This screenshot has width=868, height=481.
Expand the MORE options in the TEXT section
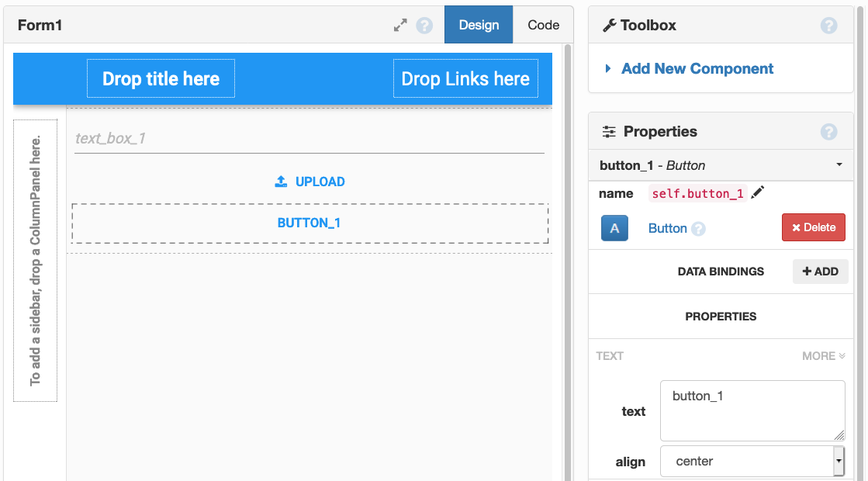(823, 355)
